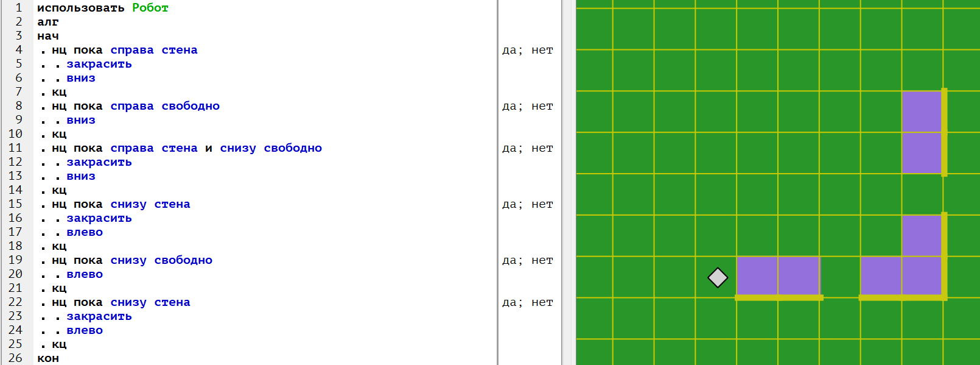Click the green 'Робот' module name
This screenshot has width=980, height=365.
150,8
